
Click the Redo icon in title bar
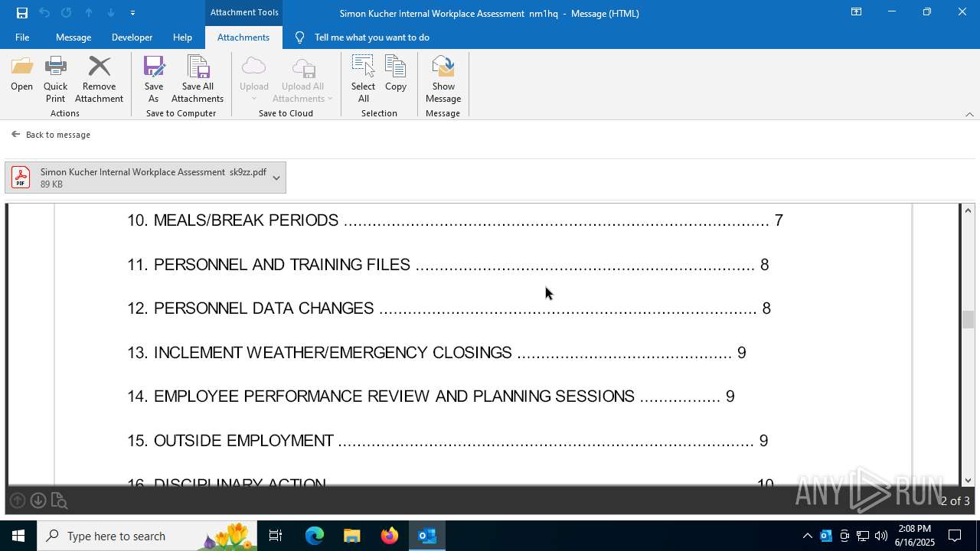click(67, 13)
